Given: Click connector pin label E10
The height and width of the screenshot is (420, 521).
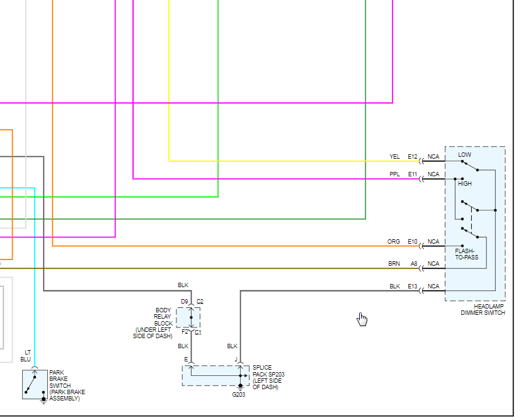Looking at the screenshot, I should [413, 242].
